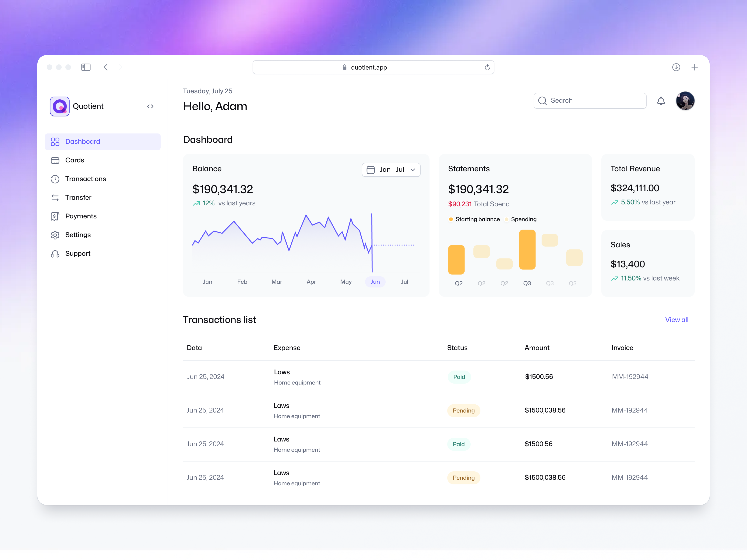Image resolution: width=747 pixels, height=560 pixels.
Task: Open notifications via the bell icon
Action: click(x=661, y=101)
